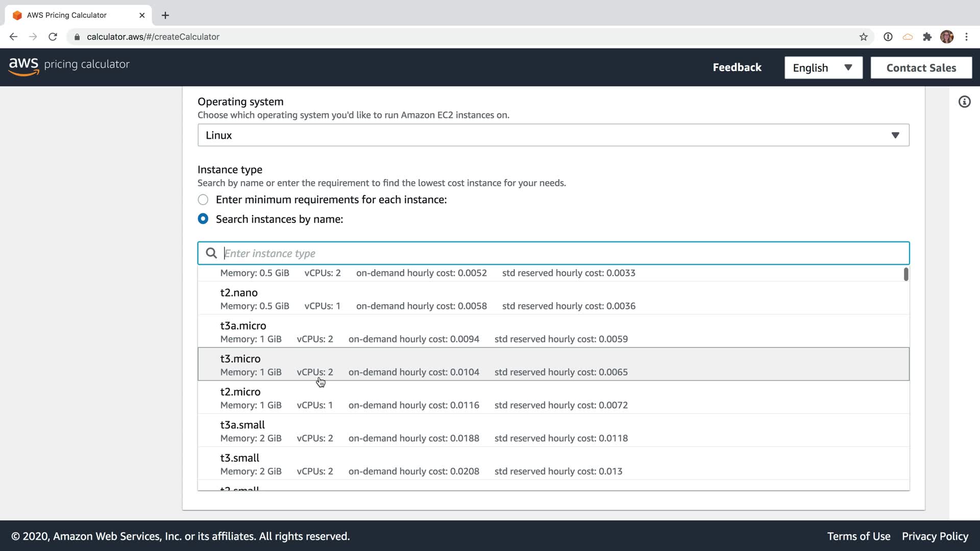Click the Contact Sales button
Viewport: 980px width, 551px height.
pos(921,68)
